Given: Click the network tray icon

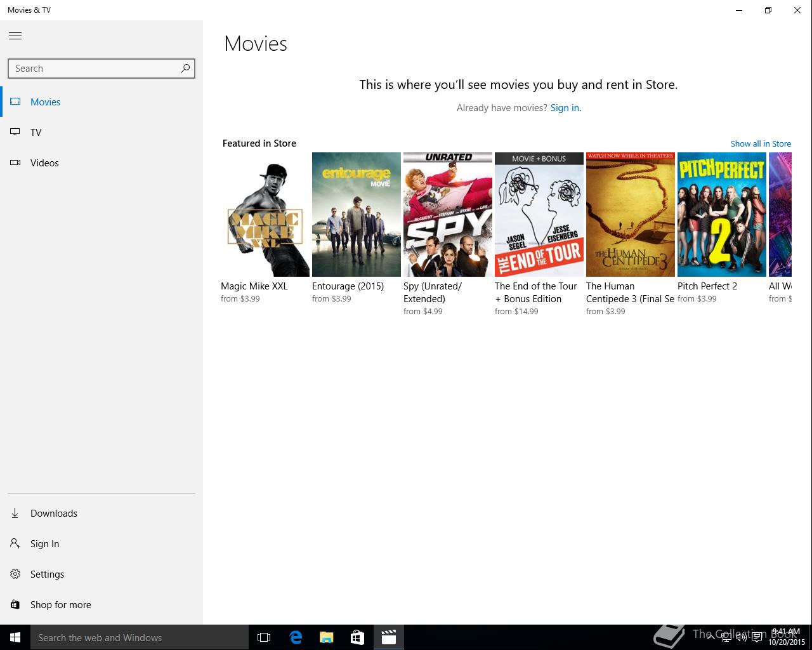Looking at the screenshot, I should (726, 637).
